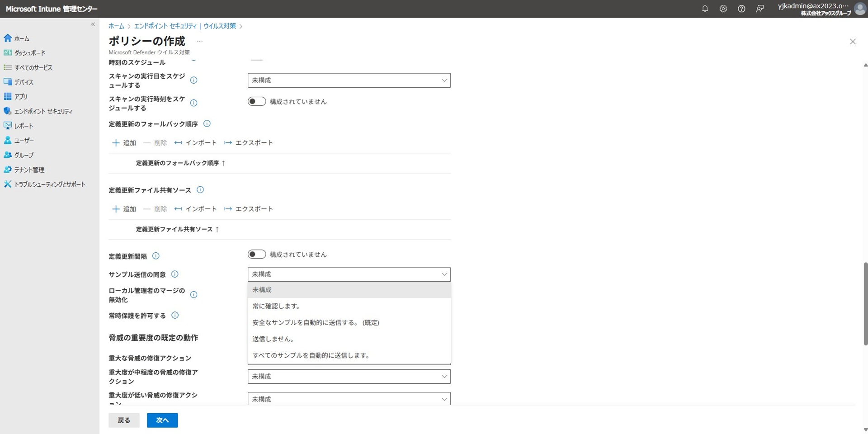Show info for ローカル管理者のマージの無効化

click(193, 295)
